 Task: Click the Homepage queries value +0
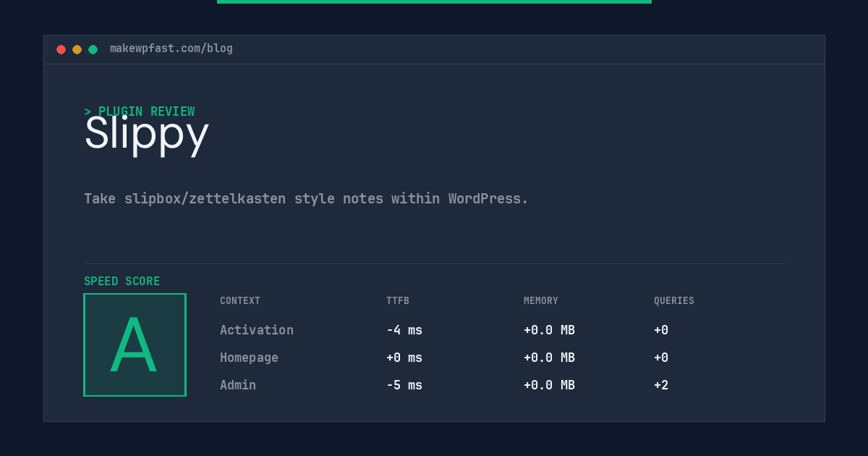coord(661,358)
